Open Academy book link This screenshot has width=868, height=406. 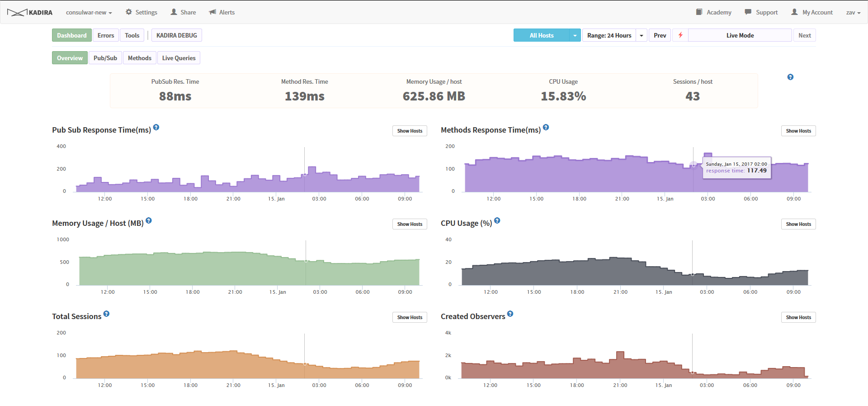point(714,12)
